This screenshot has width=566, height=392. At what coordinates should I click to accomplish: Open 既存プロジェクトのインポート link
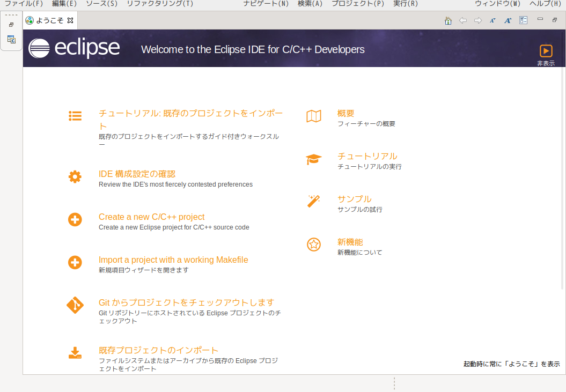(x=158, y=350)
